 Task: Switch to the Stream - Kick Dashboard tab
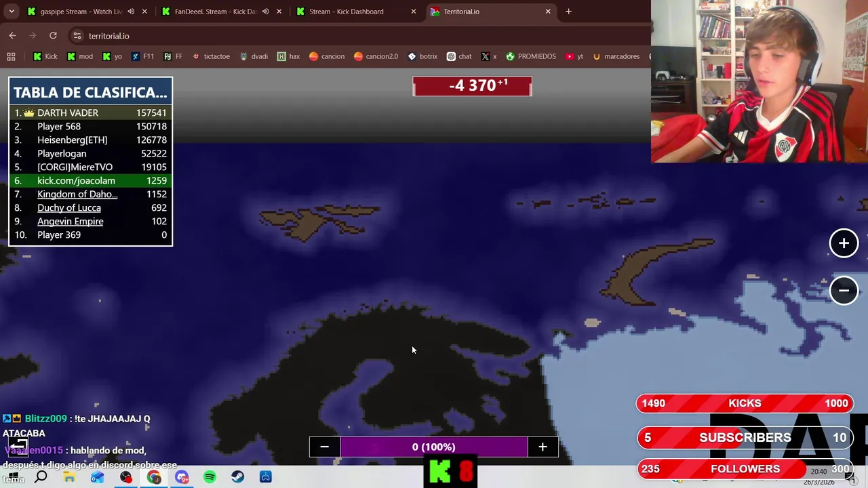(x=356, y=12)
